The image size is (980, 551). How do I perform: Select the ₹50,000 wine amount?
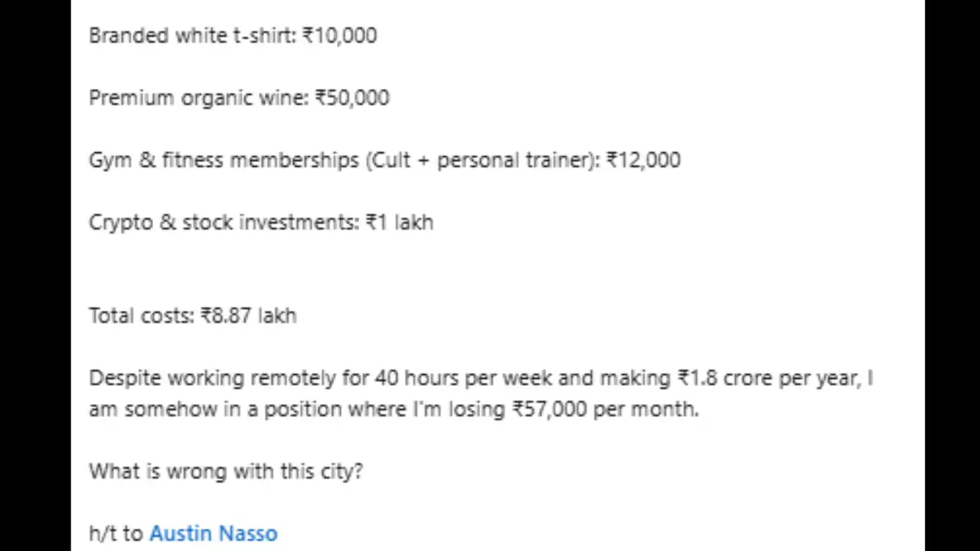[352, 98]
